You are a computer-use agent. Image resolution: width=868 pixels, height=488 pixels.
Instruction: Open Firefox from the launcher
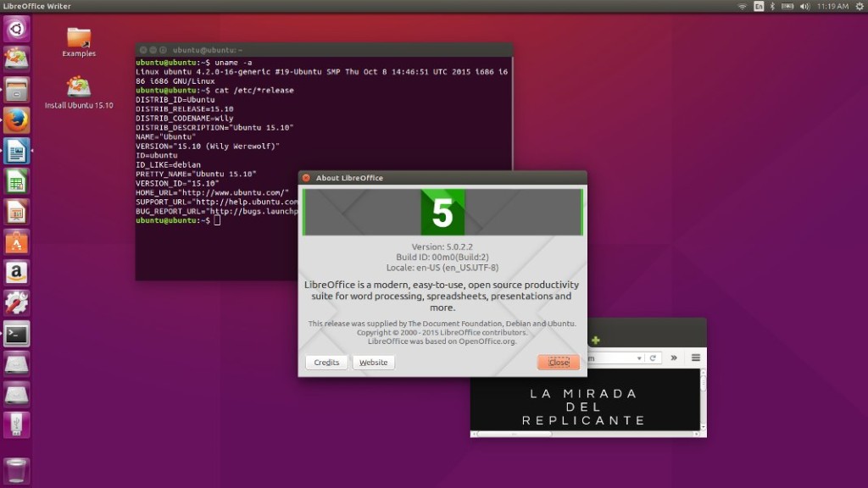16,119
